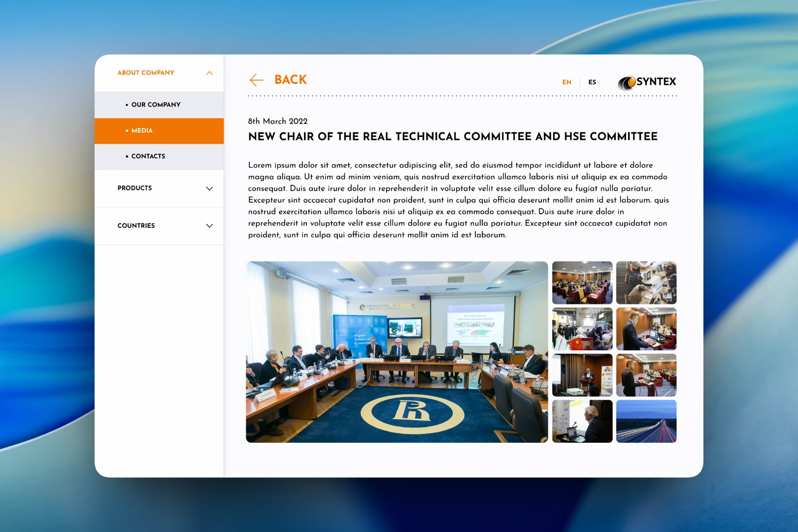Open the highway light trails thumbnail

646,421
